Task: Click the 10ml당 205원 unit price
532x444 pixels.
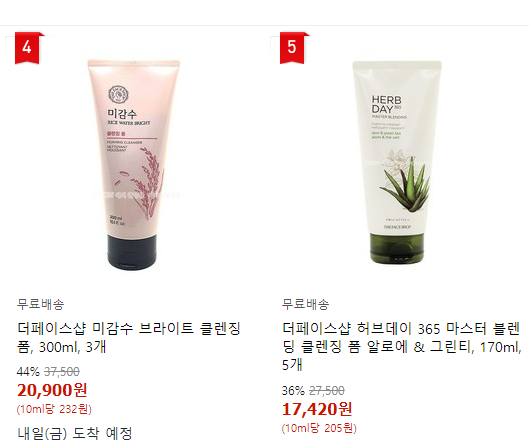Action: (319, 428)
